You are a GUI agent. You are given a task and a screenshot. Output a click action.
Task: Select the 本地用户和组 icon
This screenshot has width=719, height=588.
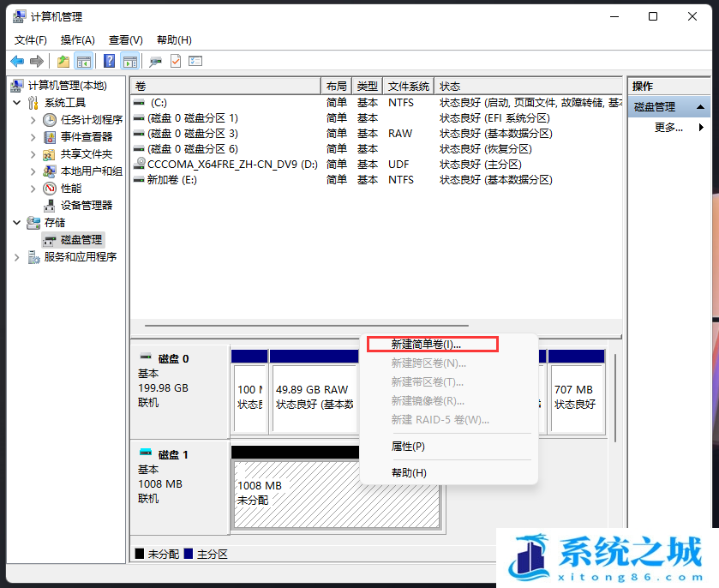50,171
